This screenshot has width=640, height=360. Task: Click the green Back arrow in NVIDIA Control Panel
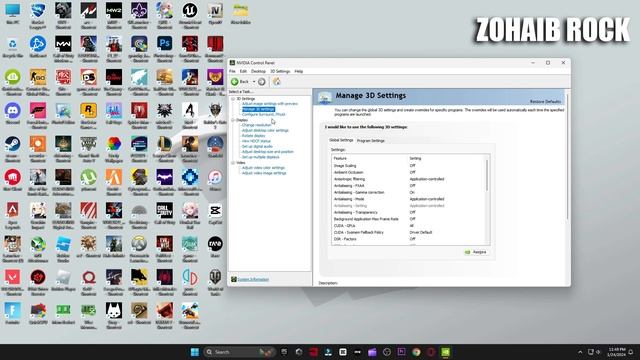coord(235,82)
